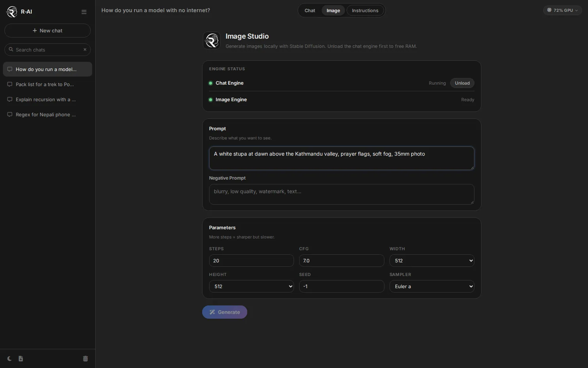Click the chat icon beside 'Explain recursion'

point(10,99)
